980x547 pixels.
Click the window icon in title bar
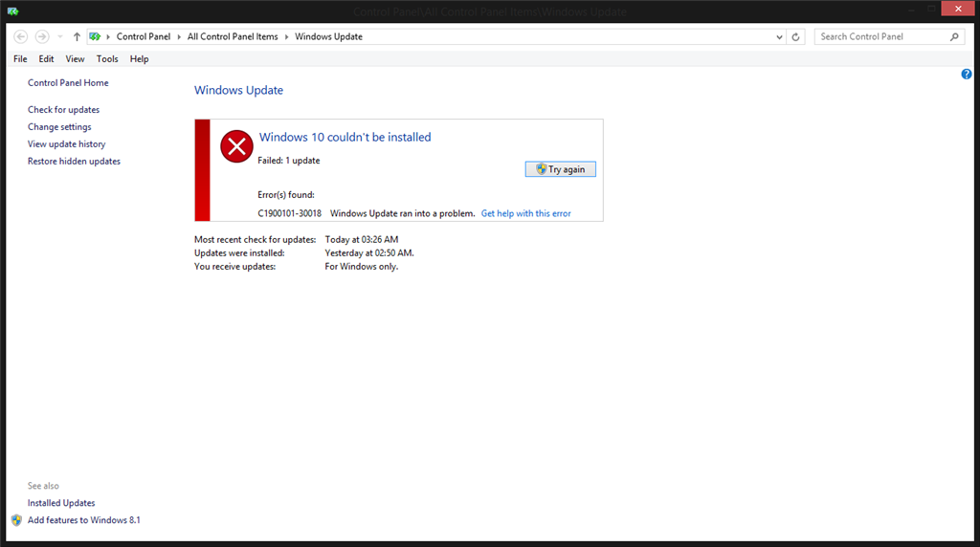(12, 11)
